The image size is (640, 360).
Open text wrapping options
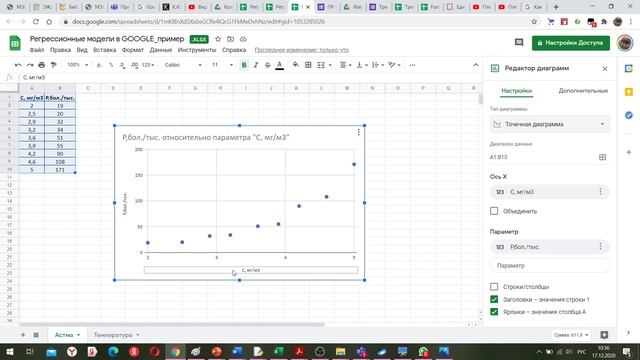tap(378, 65)
